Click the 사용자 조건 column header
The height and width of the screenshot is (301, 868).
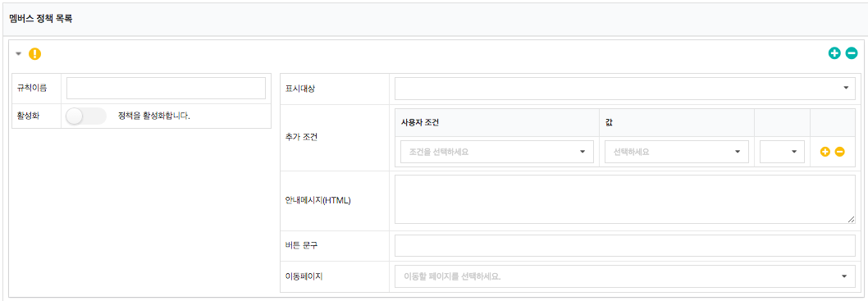[x=419, y=123]
